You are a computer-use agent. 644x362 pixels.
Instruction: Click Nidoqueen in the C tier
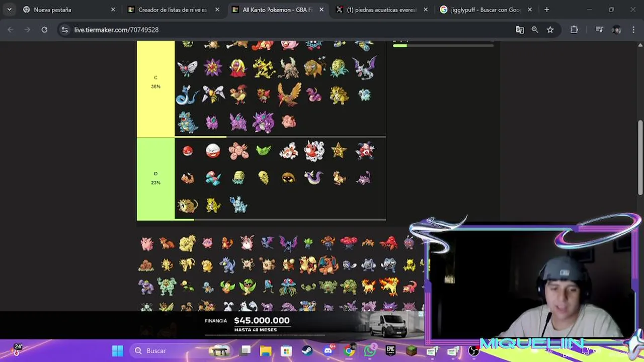187,122
